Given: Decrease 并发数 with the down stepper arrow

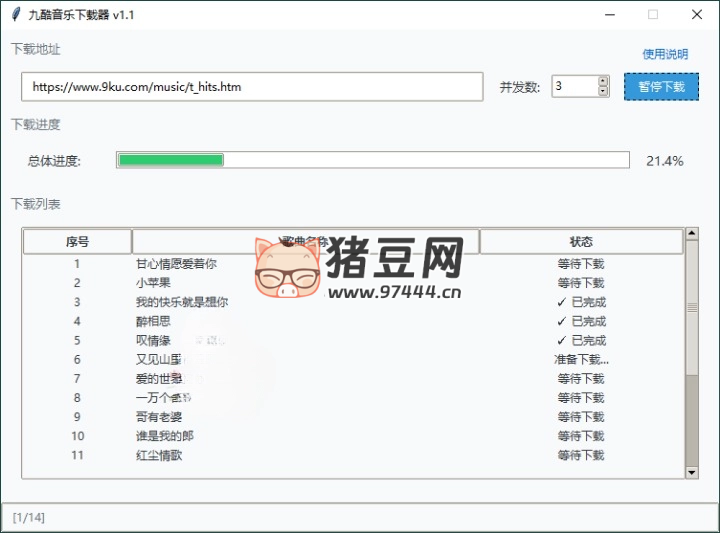Looking at the screenshot, I should click(603, 91).
